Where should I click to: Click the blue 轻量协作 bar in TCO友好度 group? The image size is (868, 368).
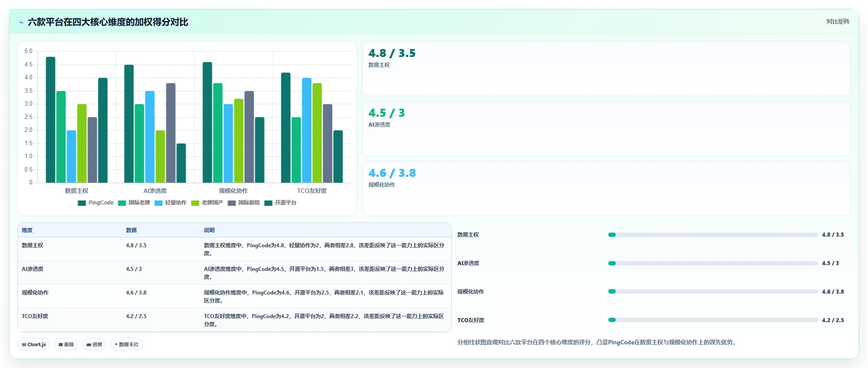click(x=307, y=130)
